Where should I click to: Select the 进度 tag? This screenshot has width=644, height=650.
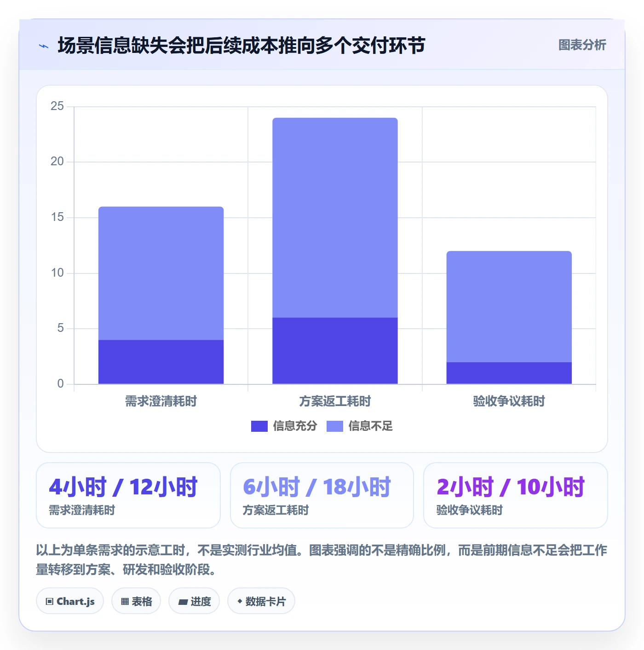coord(194,601)
